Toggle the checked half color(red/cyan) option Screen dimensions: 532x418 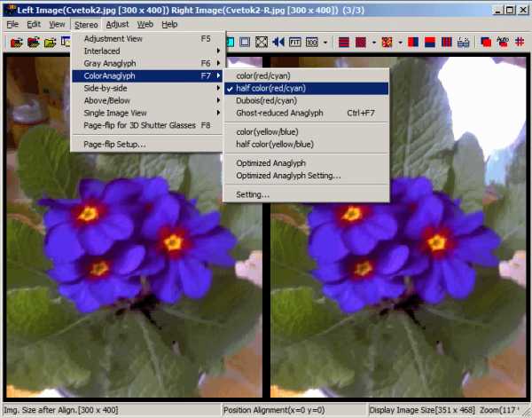point(306,88)
